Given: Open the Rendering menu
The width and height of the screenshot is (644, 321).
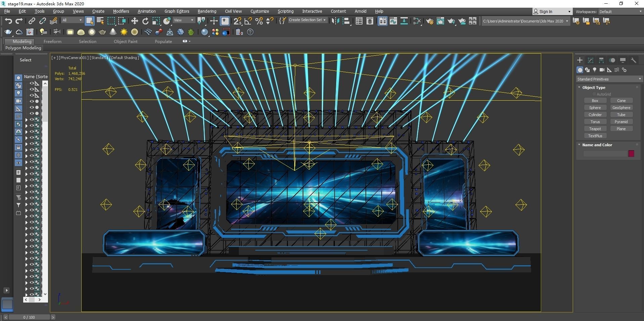Looking at the screenshot, I should (x=207, y=11).
